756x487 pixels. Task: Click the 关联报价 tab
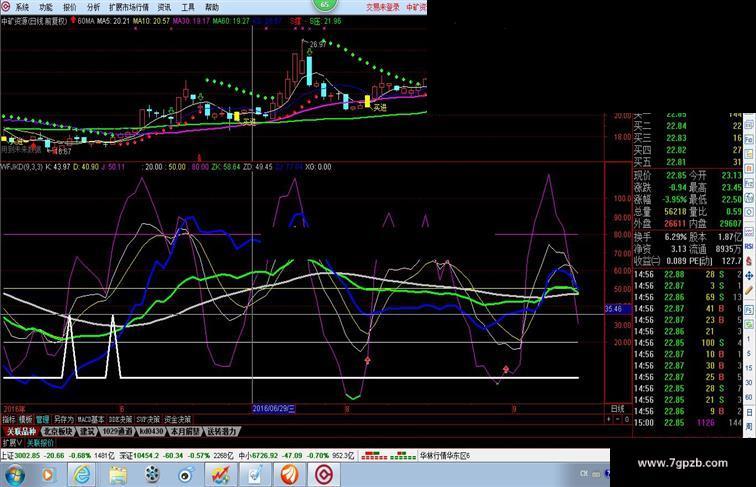(x=40, y=443)
